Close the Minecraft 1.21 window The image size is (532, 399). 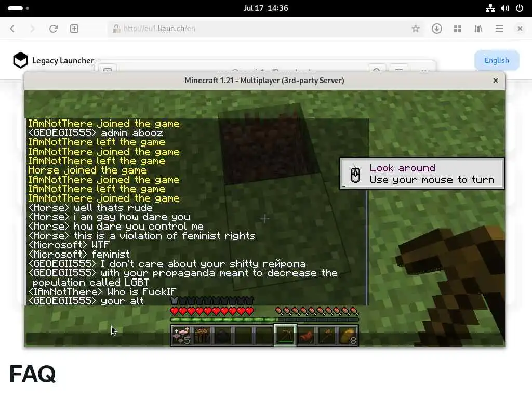[495, 81]
